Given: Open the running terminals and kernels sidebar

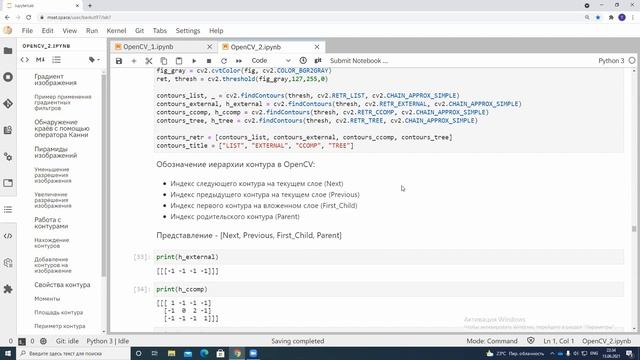Looking at the screenshot, I should pos(8,77).
